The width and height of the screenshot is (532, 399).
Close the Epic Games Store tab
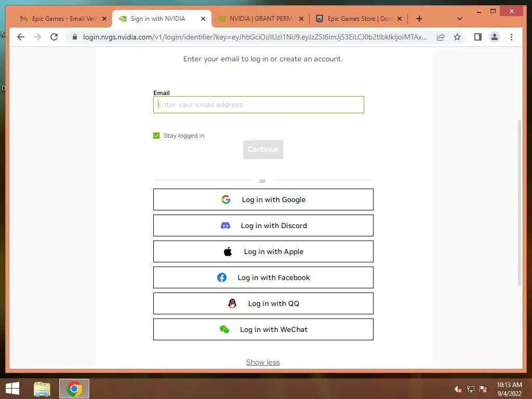click(x=400, y=19)
